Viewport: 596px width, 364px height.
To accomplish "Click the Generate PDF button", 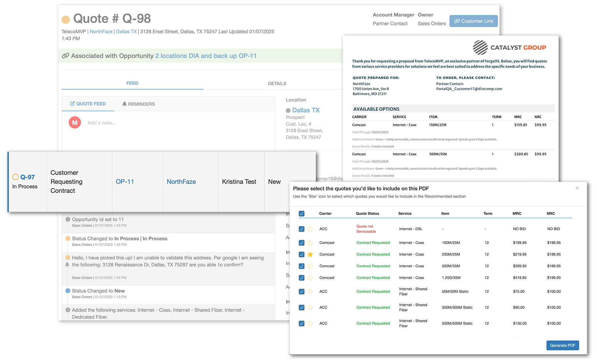I will click(x=563, y=345).
